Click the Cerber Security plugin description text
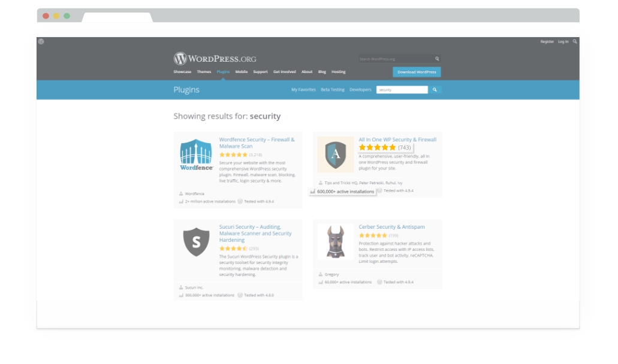 click(396, 252)
